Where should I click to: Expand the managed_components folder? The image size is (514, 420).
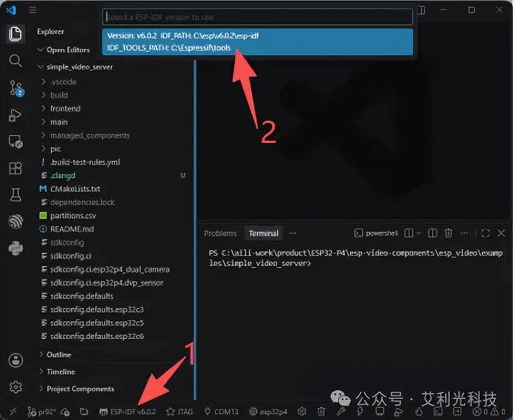pyautogui.click(x=90, y=135)
